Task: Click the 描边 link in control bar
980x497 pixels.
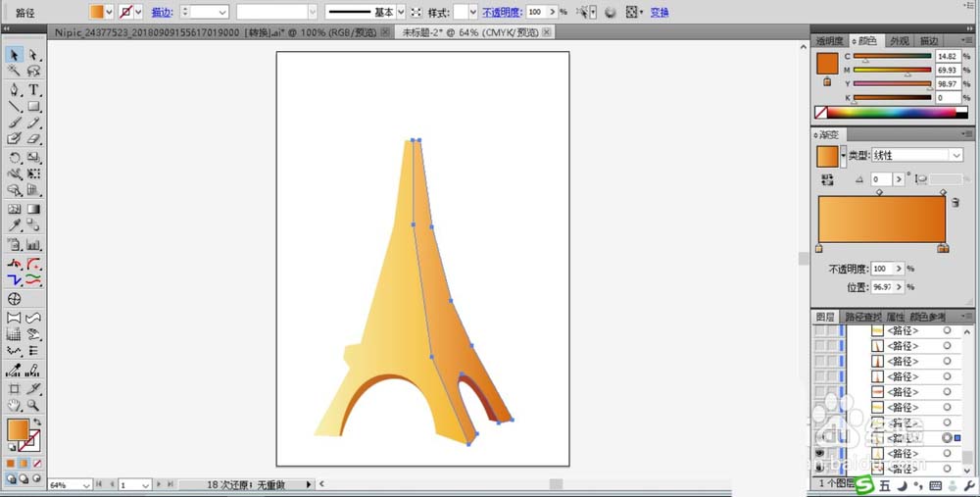Action: click(162, 12)
